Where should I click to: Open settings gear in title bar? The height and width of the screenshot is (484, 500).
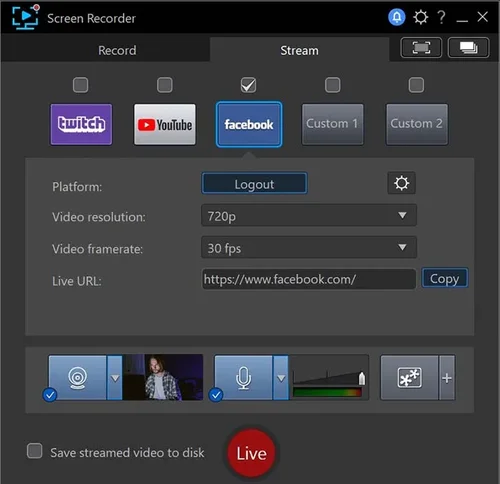(421, 17)
